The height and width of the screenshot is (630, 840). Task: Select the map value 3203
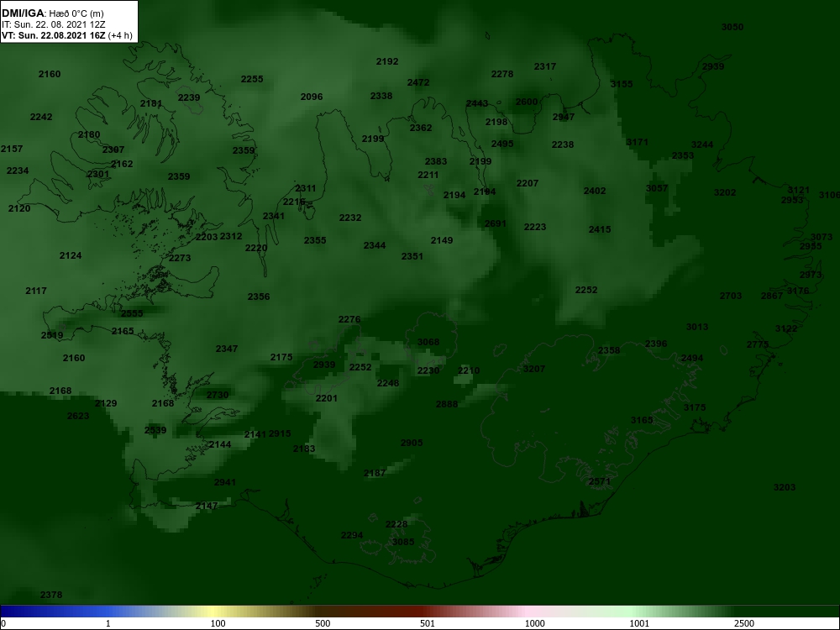[x=785, y=487]
